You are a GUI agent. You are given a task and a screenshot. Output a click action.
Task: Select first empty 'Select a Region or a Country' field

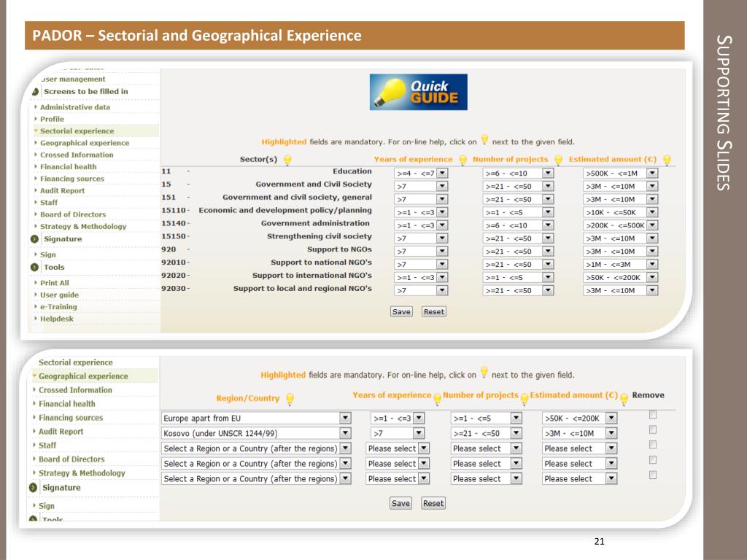click(256, 448)
